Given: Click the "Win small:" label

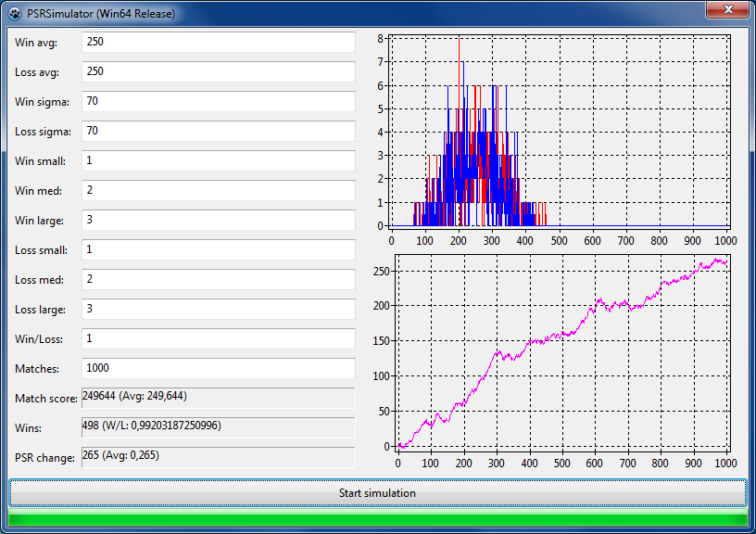Looking at the screenshot, I should tap(41, 161).
